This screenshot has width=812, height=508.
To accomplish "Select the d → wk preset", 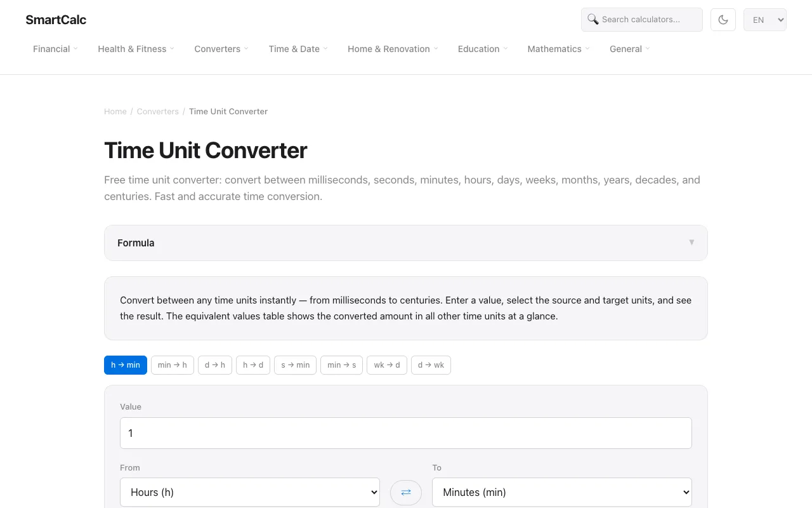I will click(431, 365).
